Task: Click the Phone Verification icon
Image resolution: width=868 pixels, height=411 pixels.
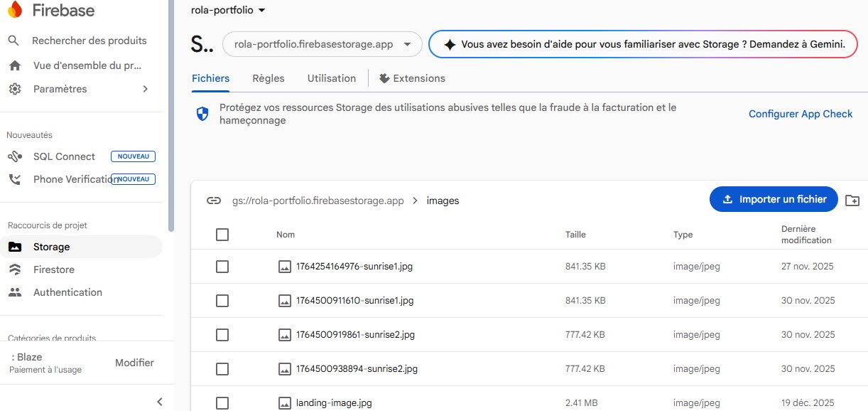Action: [14, 179]
